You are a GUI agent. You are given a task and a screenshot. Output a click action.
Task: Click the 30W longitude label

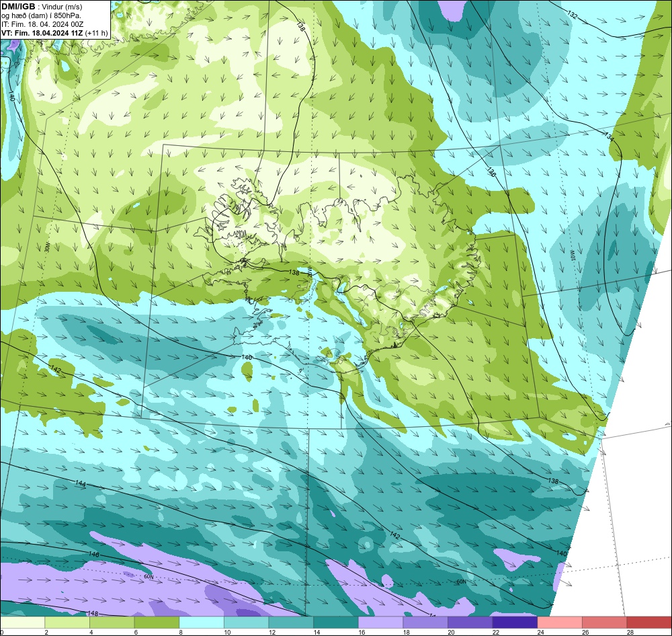pos(47,247)
